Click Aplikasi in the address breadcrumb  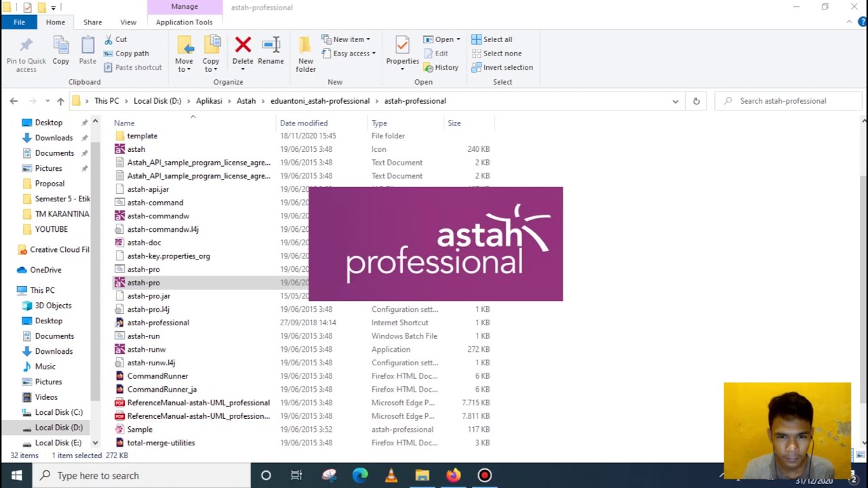209,101
